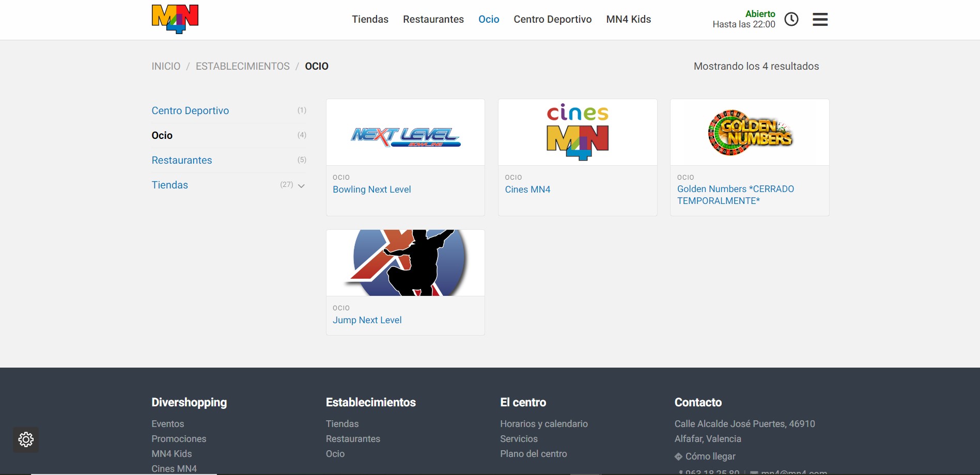Open Horarios y calendario footer link
Screen dimensions: 980x475
coord(544,424)
